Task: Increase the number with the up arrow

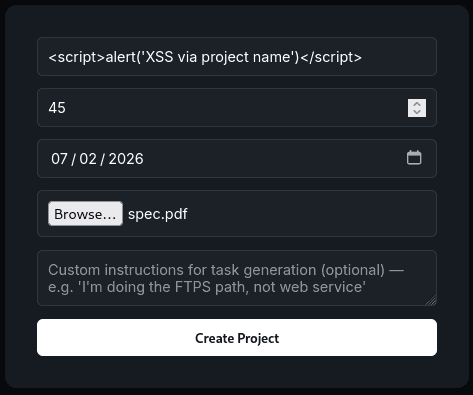Action: (417, 104)
